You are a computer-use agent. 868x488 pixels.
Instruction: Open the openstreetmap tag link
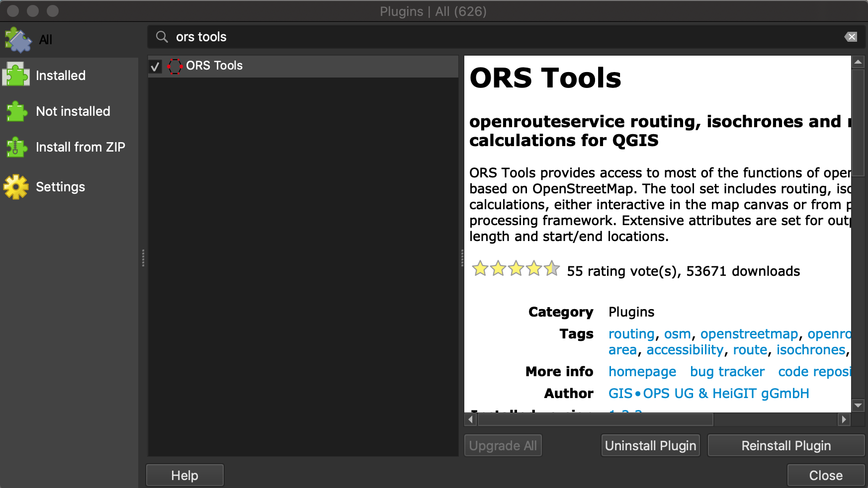click(x=749, y=334)
